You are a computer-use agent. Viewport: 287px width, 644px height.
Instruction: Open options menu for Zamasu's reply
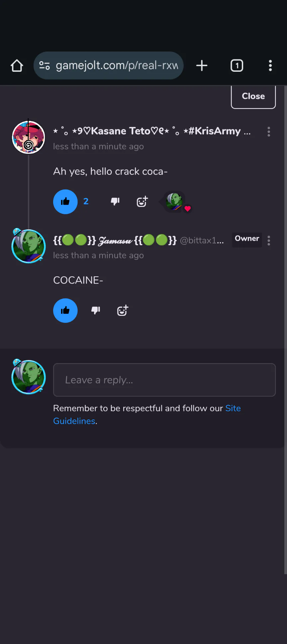(x=269, y=240)
